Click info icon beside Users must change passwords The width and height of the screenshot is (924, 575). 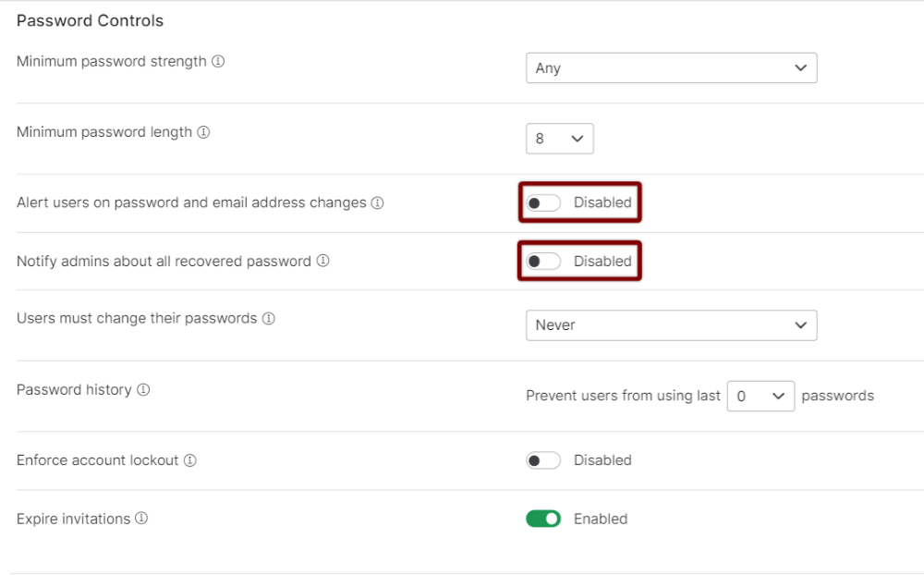coord(269,318)
